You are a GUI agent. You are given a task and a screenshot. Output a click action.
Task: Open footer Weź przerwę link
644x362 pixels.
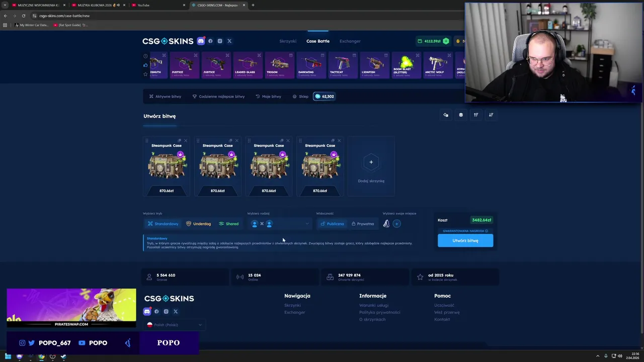447,312
